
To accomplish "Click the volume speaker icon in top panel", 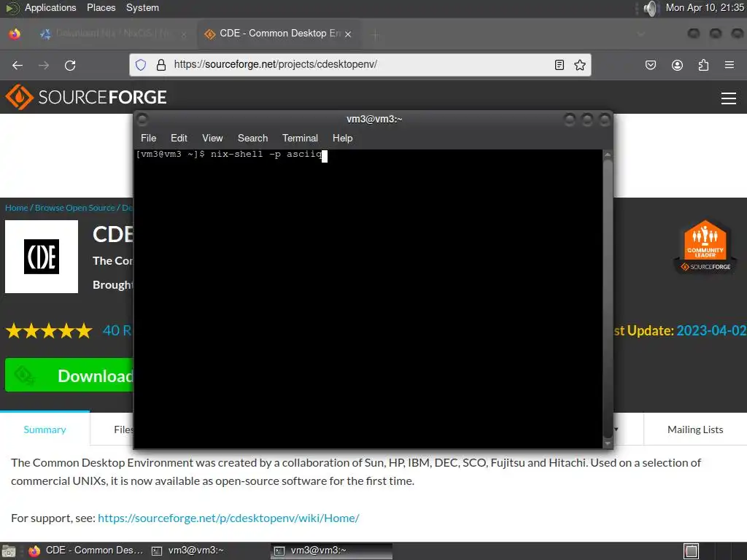I will (650, 8).
